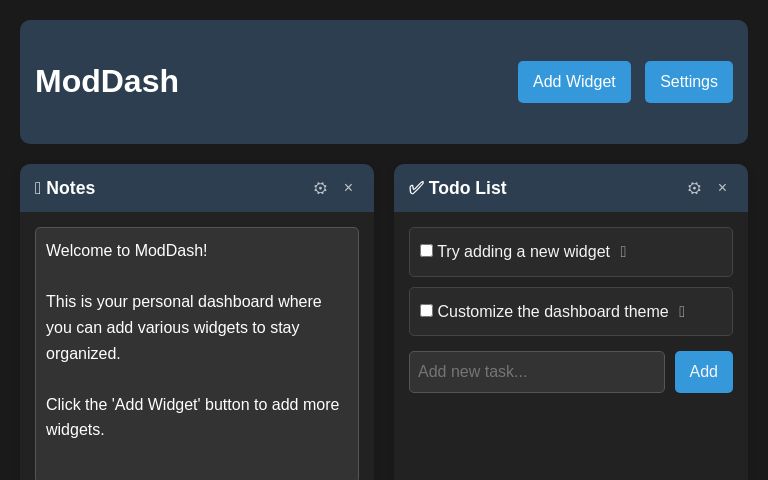
Task: Open the Notes widget settings gear
Action: (x=320, y=188)
